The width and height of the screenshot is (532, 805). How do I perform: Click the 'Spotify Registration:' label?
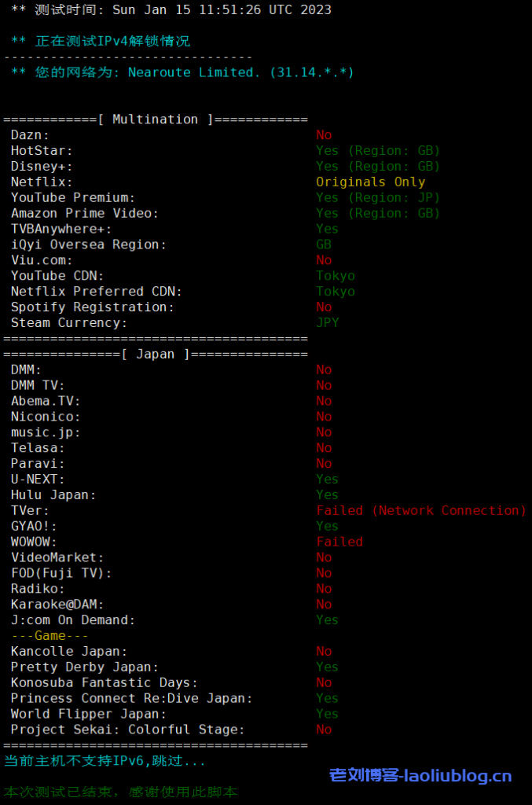click(x=93, y=307)
